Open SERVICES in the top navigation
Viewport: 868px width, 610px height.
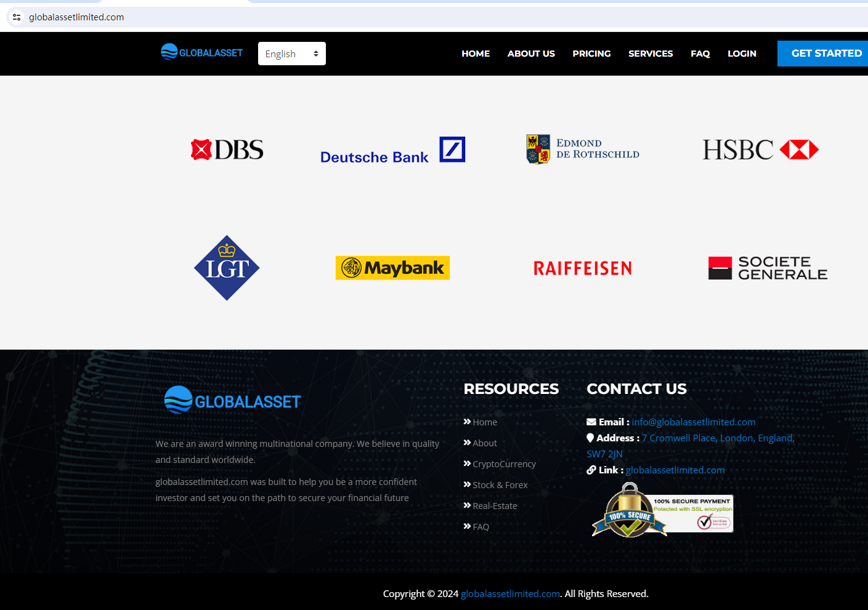coord(651,54)
